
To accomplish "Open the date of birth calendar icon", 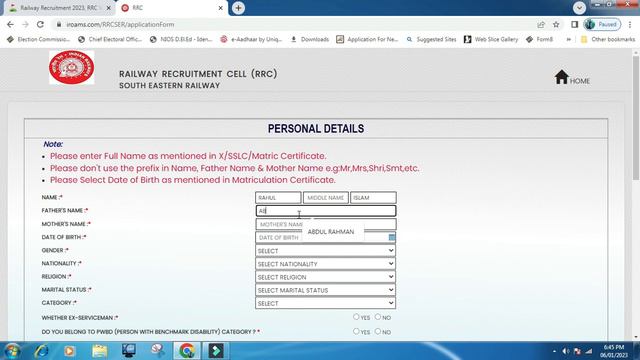I will tap(391, 237).
